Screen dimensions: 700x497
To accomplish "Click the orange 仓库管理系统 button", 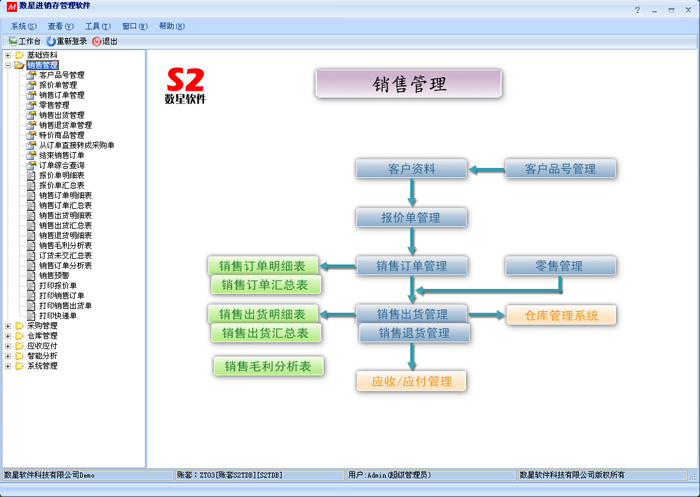I will (x=561, y=315).
